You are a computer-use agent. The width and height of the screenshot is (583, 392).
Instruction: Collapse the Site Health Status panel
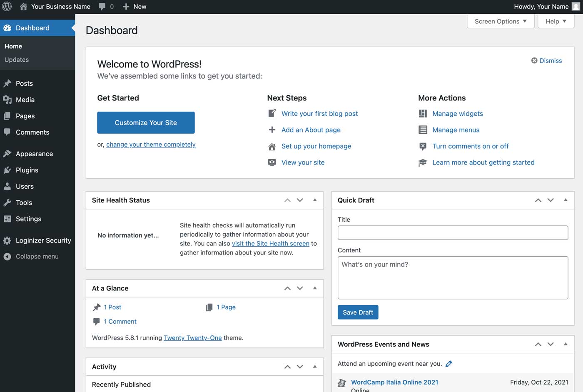click(x=315, y=200)
